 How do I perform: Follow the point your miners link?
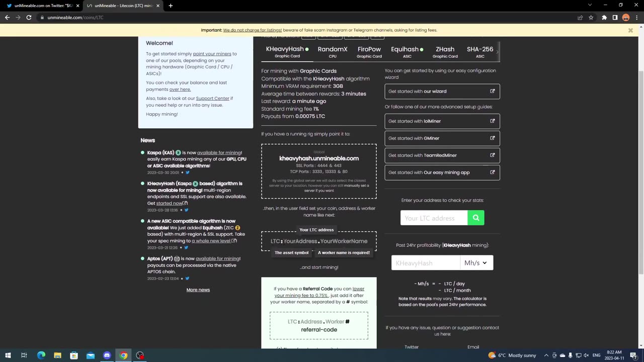(x=212, y=54)
